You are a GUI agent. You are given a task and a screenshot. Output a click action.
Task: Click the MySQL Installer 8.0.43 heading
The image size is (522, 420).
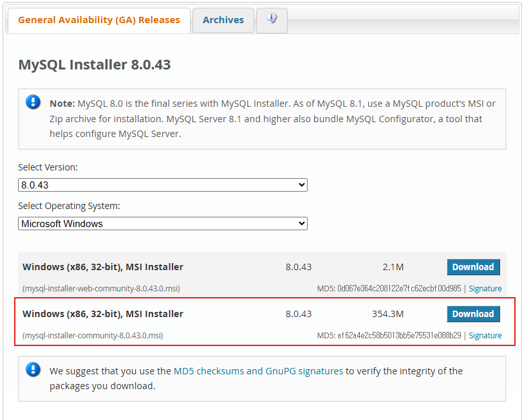tap(95, 64)
